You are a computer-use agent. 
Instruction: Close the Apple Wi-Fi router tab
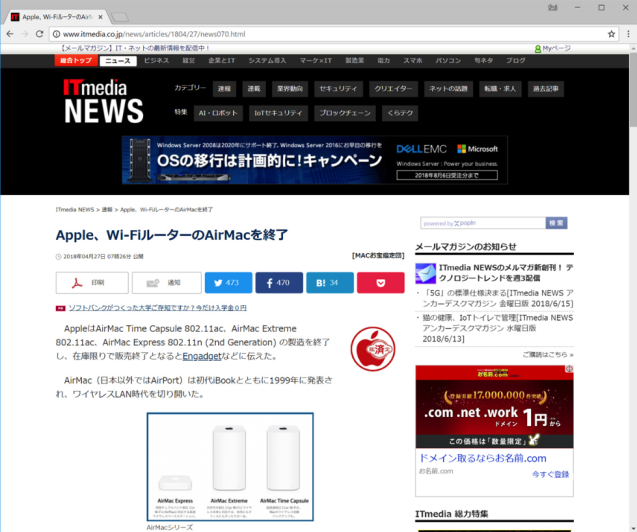click(x=100, y=17)
